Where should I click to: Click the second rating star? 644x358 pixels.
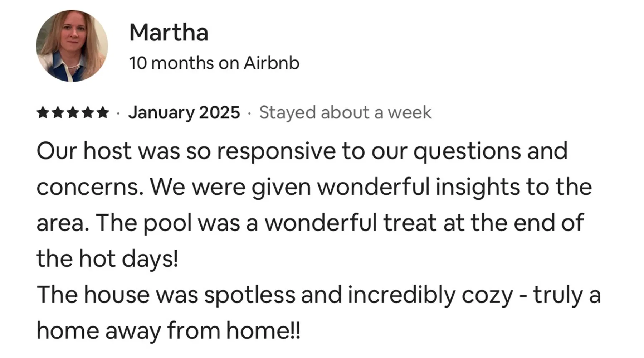[x=58, y=113]
